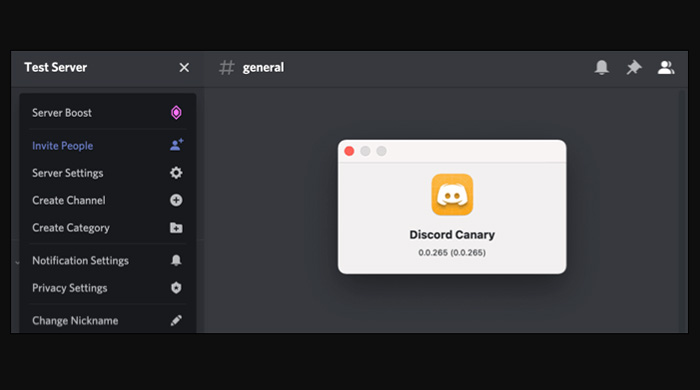
Task: Collapse the category chevron left of menu
Action: (17, 262)
